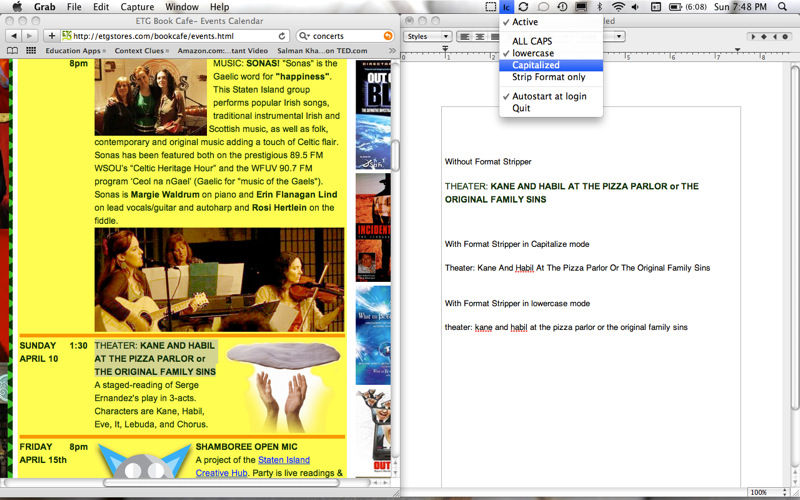Open the Salman Khan on TED.com bookmark
This screenshot has height=500, width=800.
click(x=322, y=51)
